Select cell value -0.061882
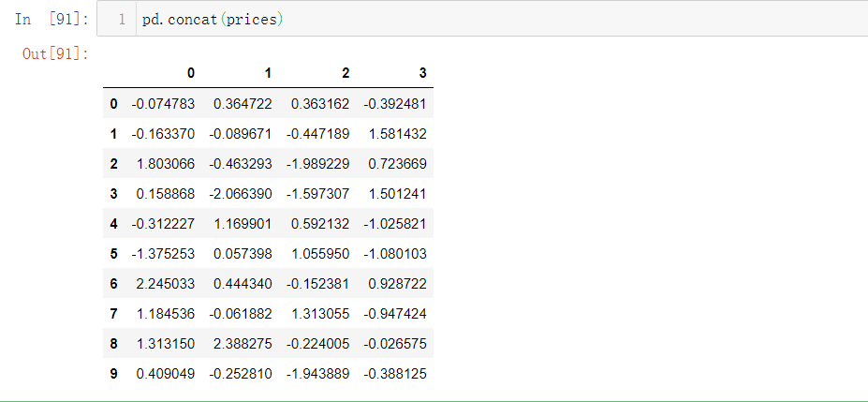 pyautogui.click(x=241, y=314)
